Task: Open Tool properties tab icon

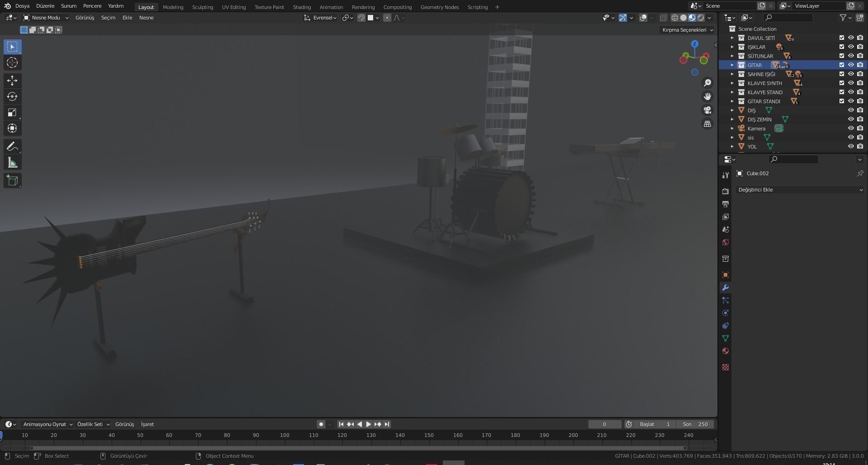Action: 726,175
